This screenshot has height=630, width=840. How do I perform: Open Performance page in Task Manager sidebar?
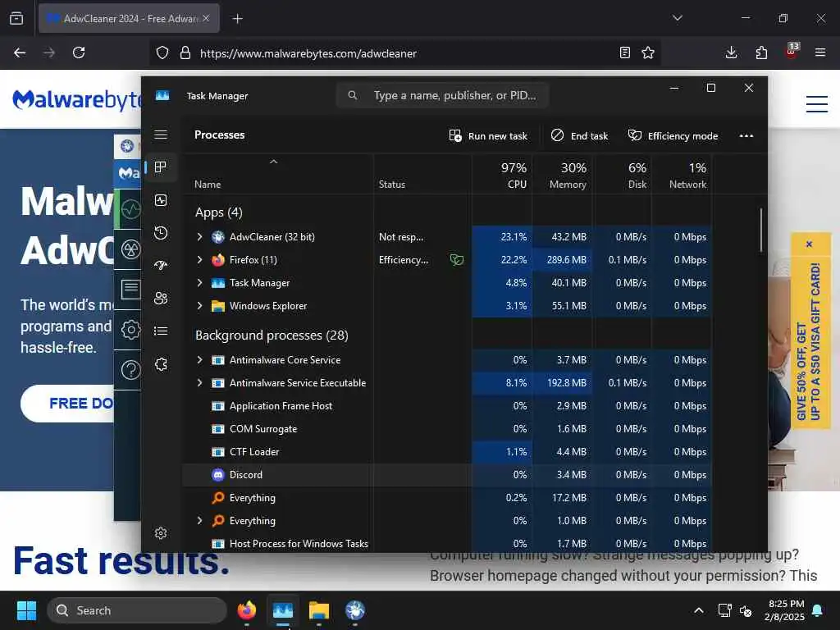click(161, 200)
